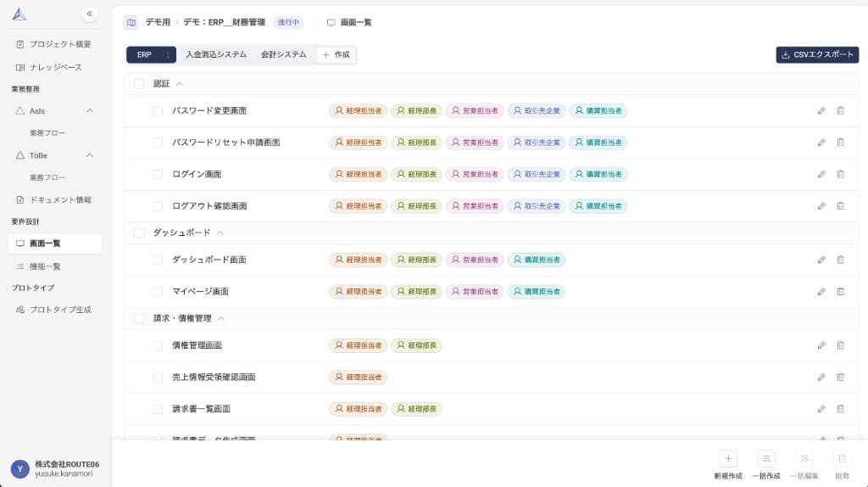The width and height of the screenshot is (868, 487).
Task: Switch to the 会計システム tab
Action: (x=283, y=55)
